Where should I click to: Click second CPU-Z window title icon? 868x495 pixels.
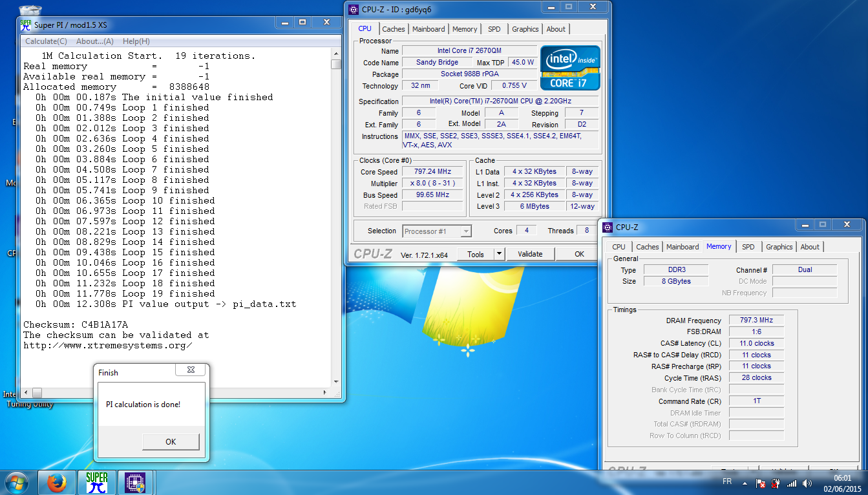coord(608,227)
